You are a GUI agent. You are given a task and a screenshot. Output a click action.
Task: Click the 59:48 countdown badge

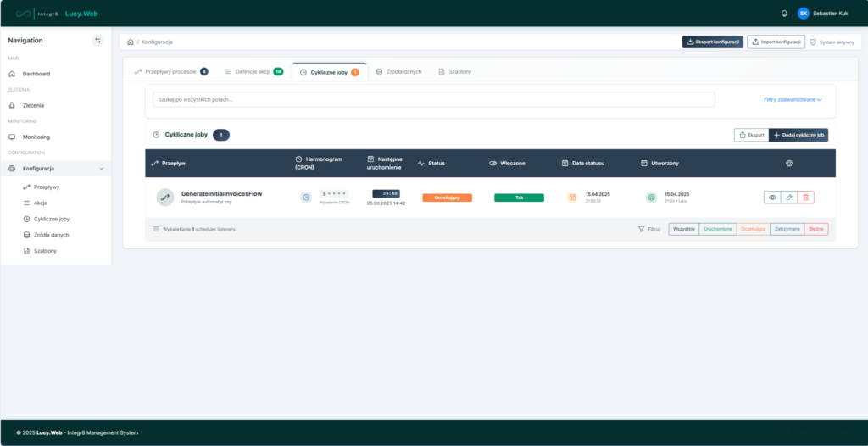tap(386, 193)
